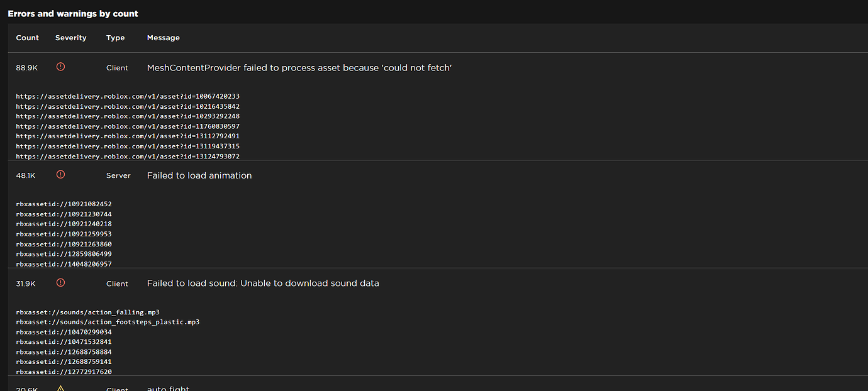Image resolution: width=868 pixels, height=391 pixels.
Task: Sort by the Severity column header
Action: point(70,38)
